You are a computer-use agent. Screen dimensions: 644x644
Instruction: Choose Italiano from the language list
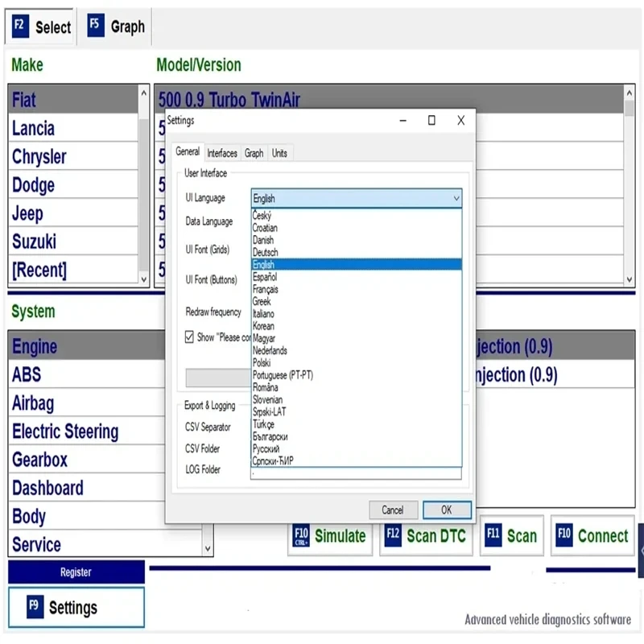(356, 314)
